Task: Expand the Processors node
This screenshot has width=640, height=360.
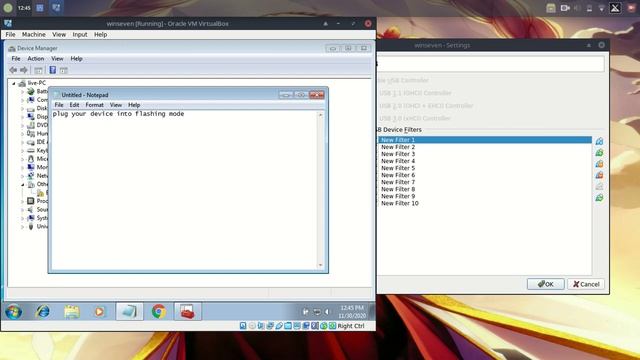Action: click(x=22, y=201)
